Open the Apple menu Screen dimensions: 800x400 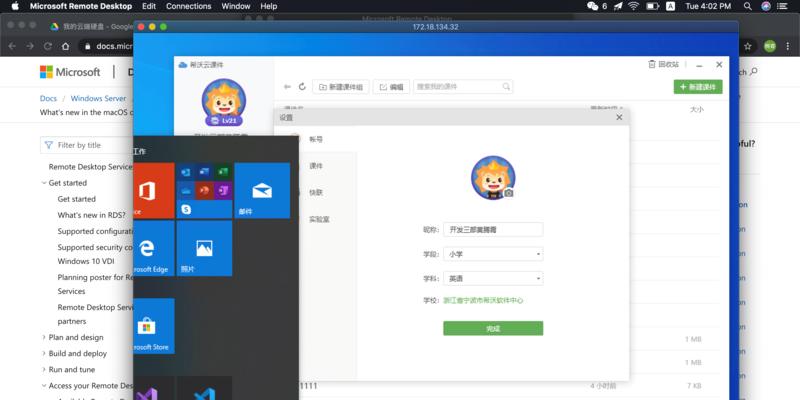pyautogui.click(x=15, y=6)
